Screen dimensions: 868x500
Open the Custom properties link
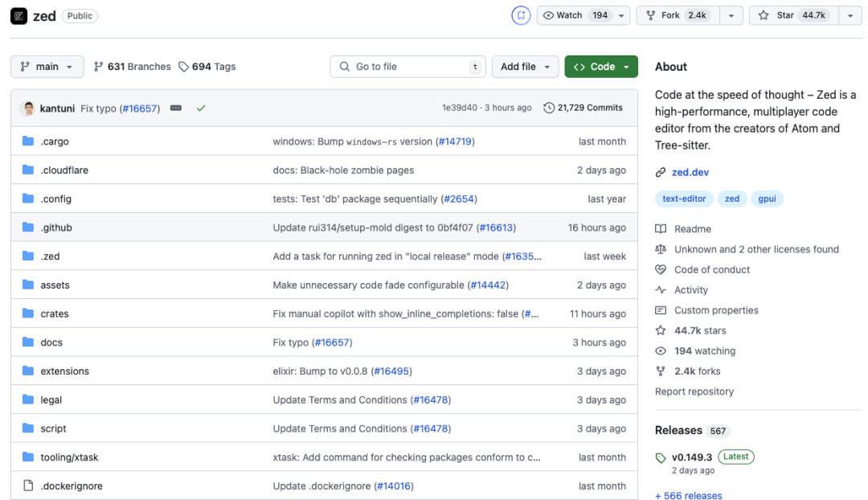click(716, 310)
